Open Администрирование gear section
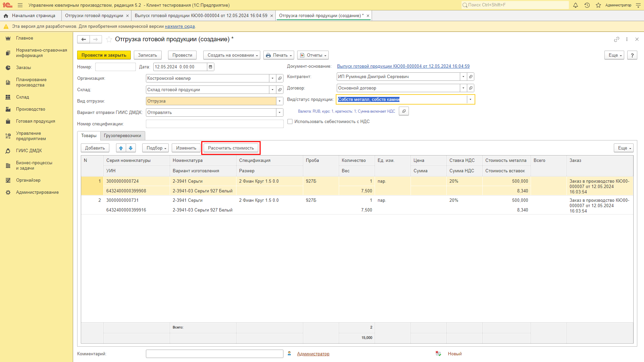The height and width of the screenshot is (362, 644). (x=37, y=192)
